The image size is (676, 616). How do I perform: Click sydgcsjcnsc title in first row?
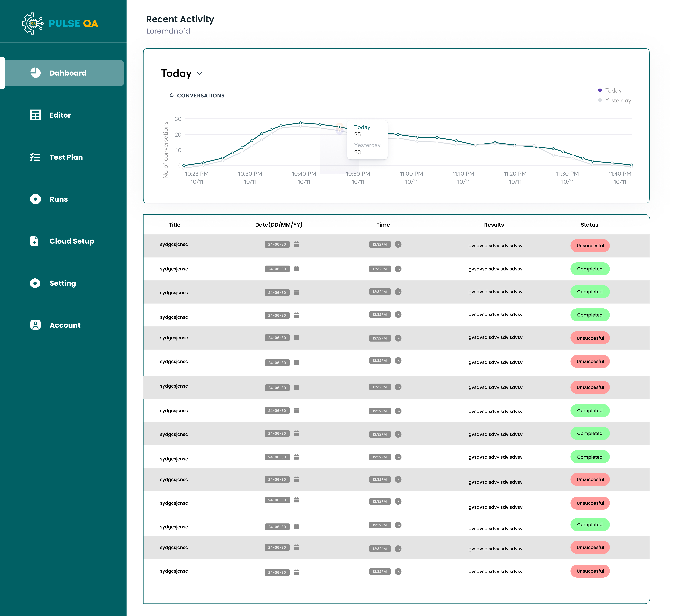[x=174, y=244]
